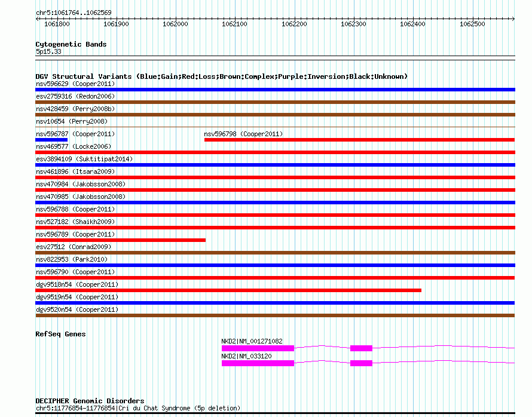Image resolution: width=532 pixels, height=417 pixels.
Task: Click brown complex bar under esv2759316
Action: (x=275, y=102)
